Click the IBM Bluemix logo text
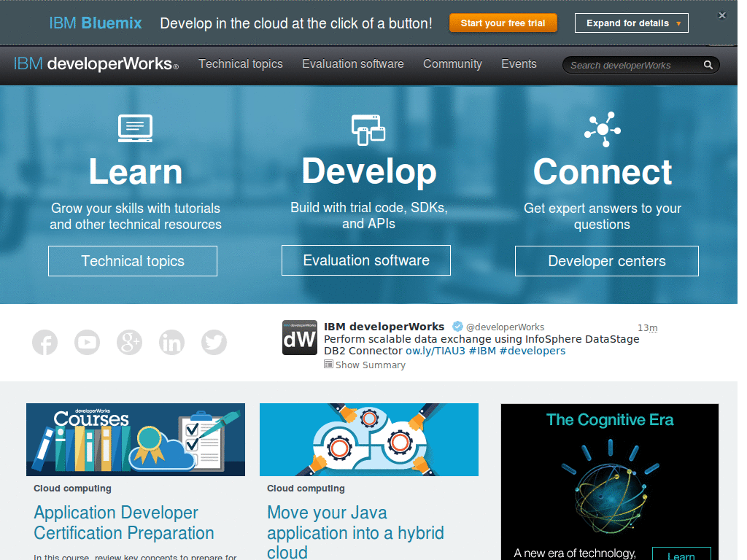This screenshot has height=560, width=747. point(96,23)
